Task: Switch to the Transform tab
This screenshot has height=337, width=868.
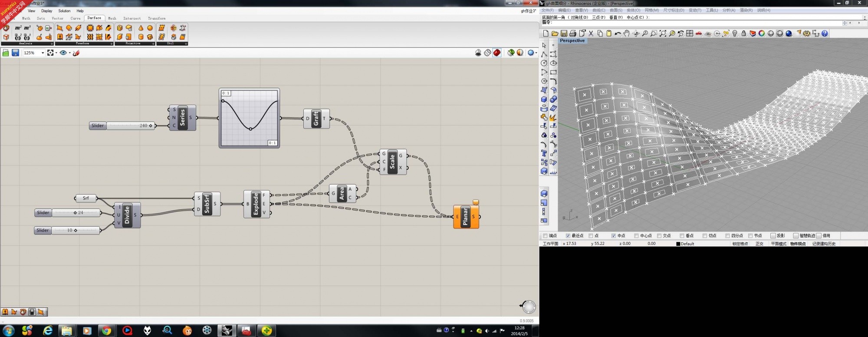Action: pos(156,18)
